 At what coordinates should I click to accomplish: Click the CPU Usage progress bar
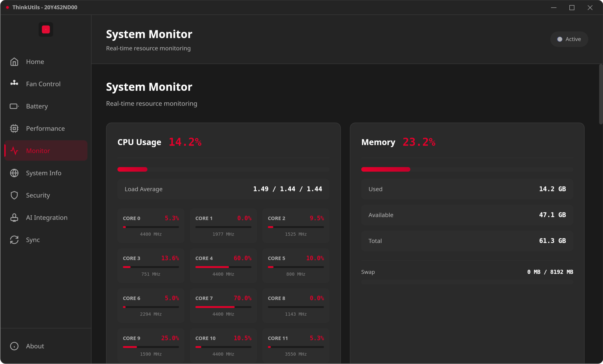tap(223, 170)
